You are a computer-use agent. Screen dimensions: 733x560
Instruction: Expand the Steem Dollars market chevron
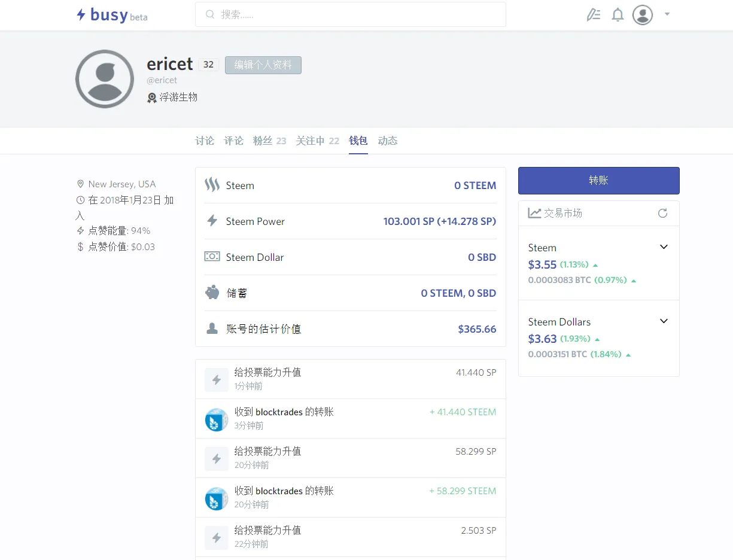(x=664, y=321)
